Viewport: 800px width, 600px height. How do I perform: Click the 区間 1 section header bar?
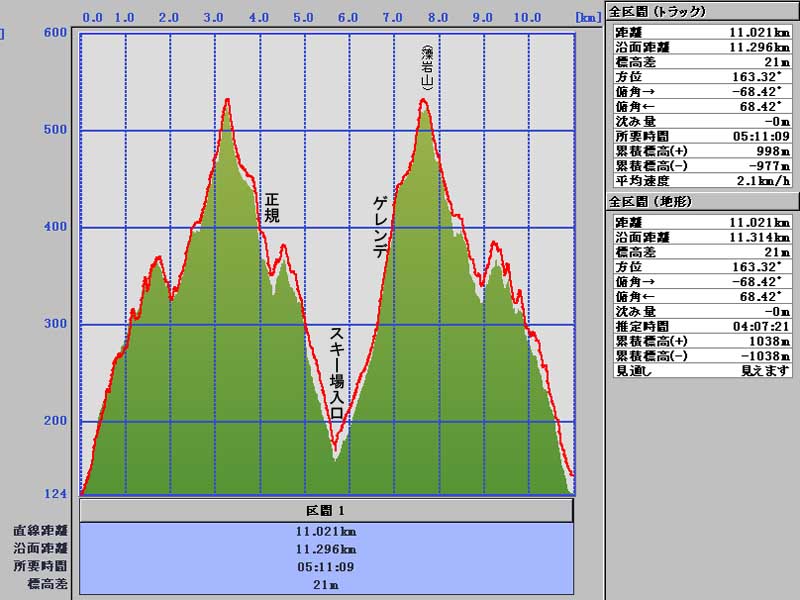pyautogui.click(x=326, y=511)
